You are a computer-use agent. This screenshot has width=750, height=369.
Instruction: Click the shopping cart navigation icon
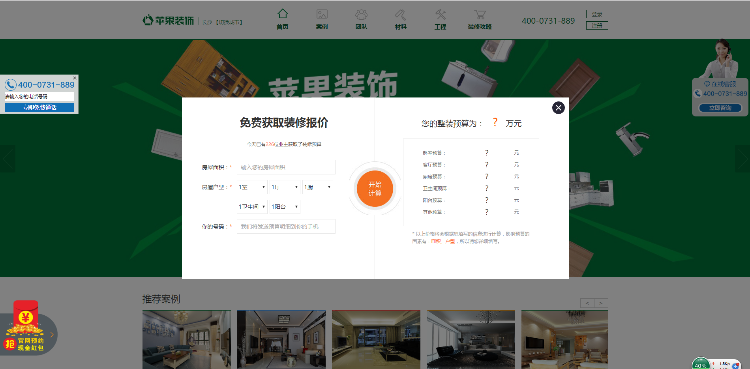[479, 14]
